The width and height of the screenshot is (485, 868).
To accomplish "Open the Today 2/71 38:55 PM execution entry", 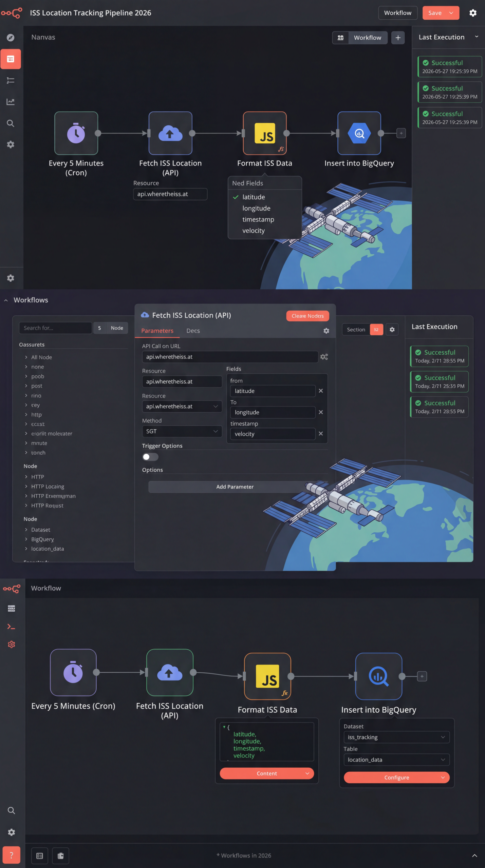I will tap(439, 356).
